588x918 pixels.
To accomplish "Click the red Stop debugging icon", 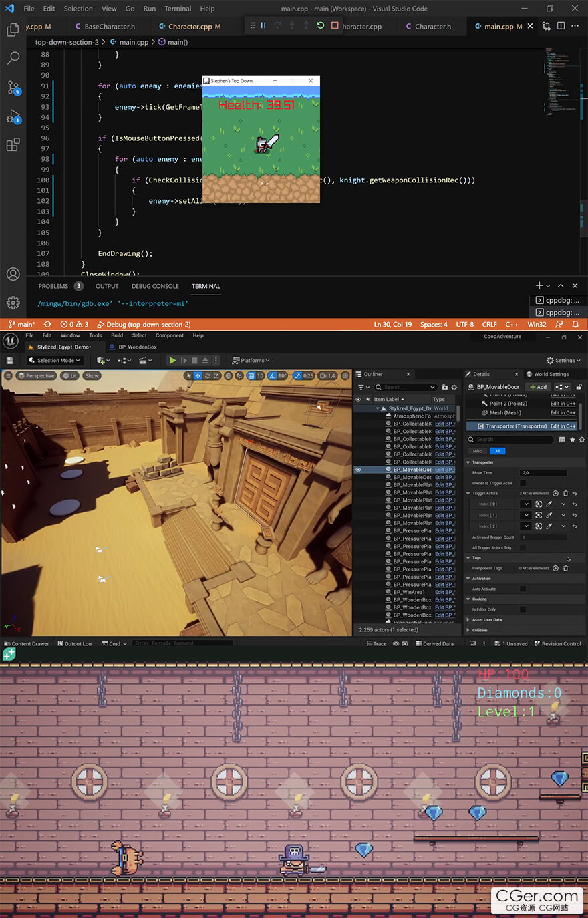I will point(335,26).
